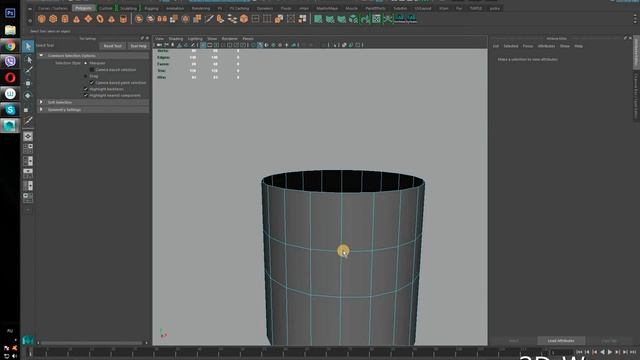Select the Animation shelf tab
Image resolution: width=640 pixels, height=360 pixels.
pos(175,8)
